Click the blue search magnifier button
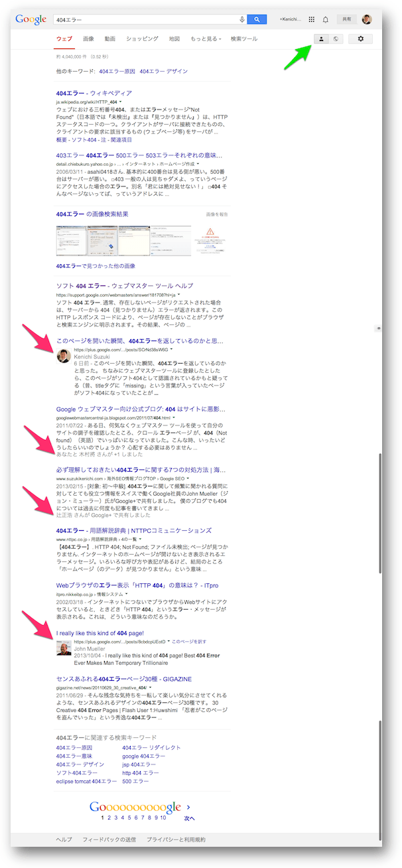The height and width of the screenshot is (868, 402). tap(257, 19)
